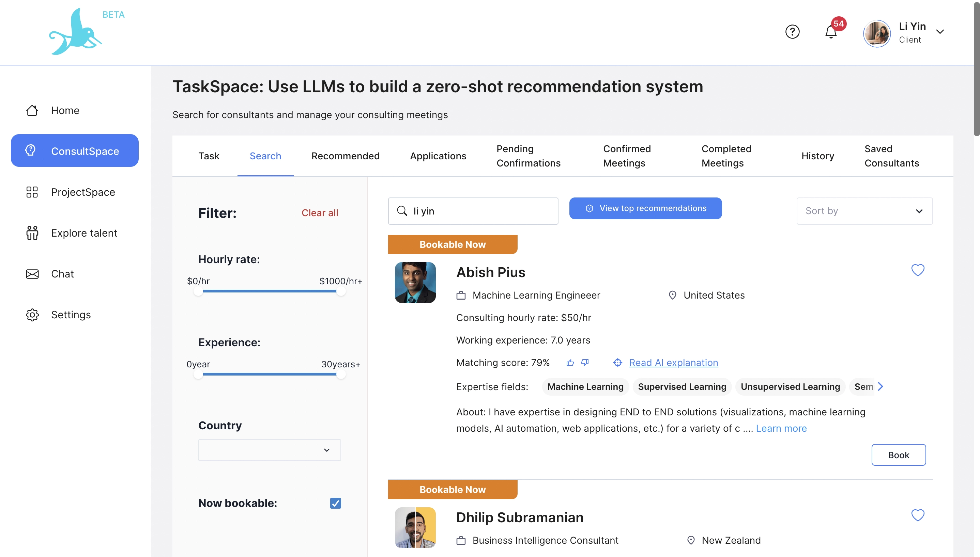Image resolution: width=980 pixels, height=557 pixels.
Task: Open the help question mark icon
Action: click(x=792, y=31)
